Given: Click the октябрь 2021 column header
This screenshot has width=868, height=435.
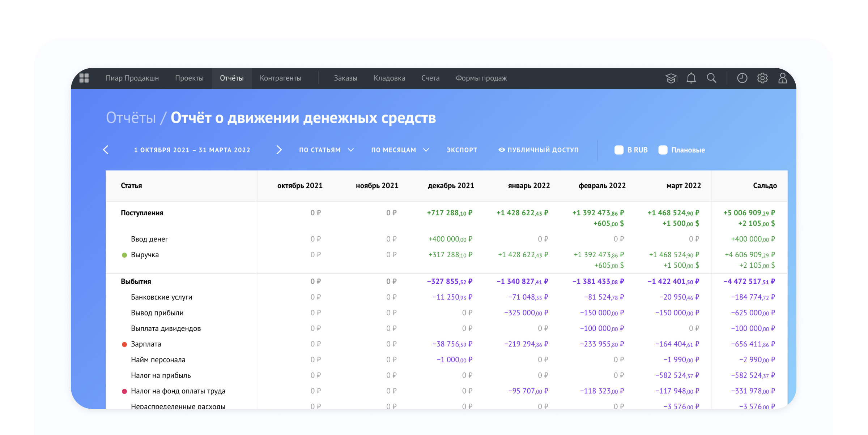Looking at the screenshot, I should pyautogui.click(x=300, y=186).
